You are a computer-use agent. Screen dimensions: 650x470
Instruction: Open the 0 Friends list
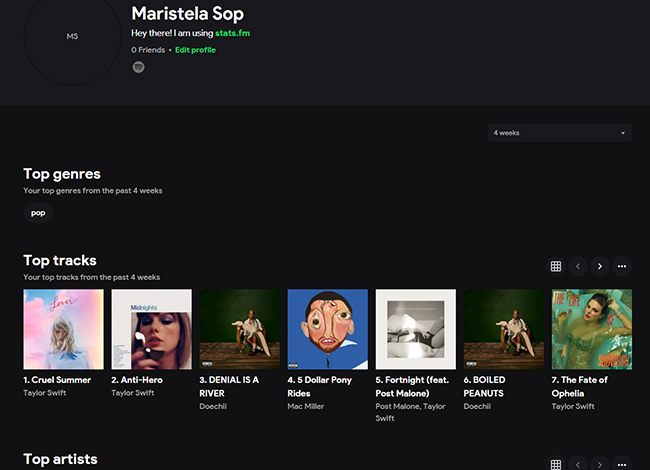(148, 50)
